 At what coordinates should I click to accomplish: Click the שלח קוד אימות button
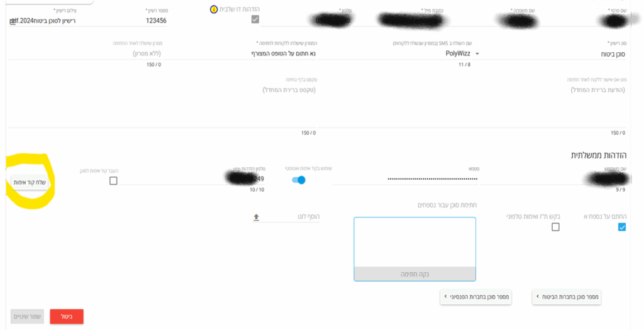click(x=30, y=182)
